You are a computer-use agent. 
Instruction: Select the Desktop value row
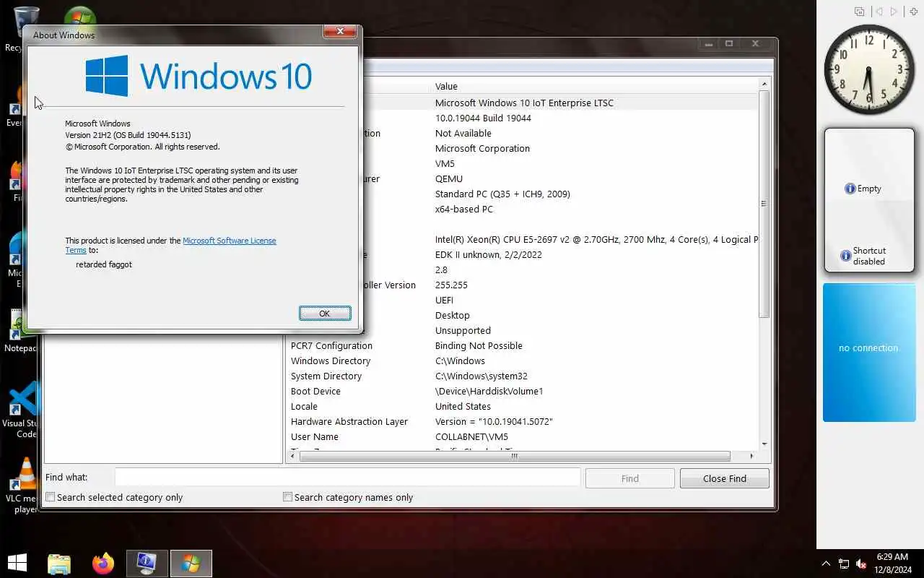452,315
